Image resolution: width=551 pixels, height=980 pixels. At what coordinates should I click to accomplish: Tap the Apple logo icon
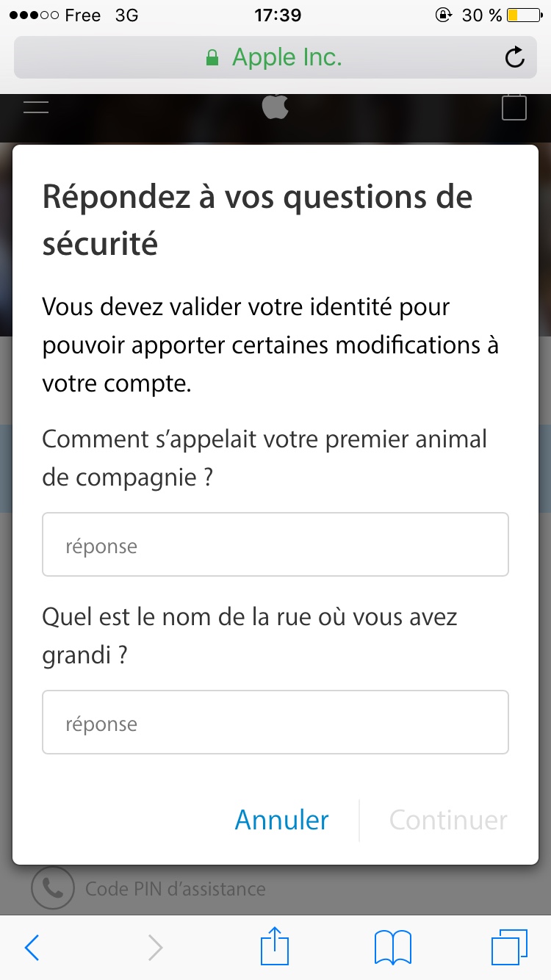pos(275,106)
